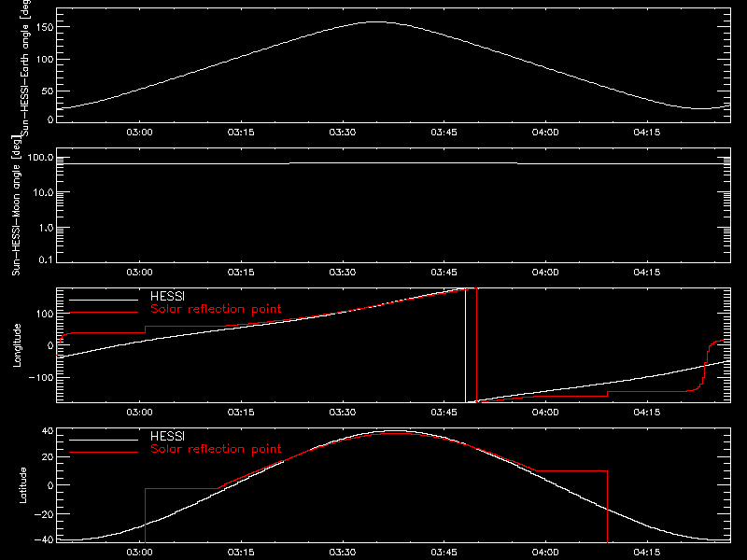Pick the 100 tick on the Longitude axis
This screenshot has height=560, width=747.
tap(46, 314)
